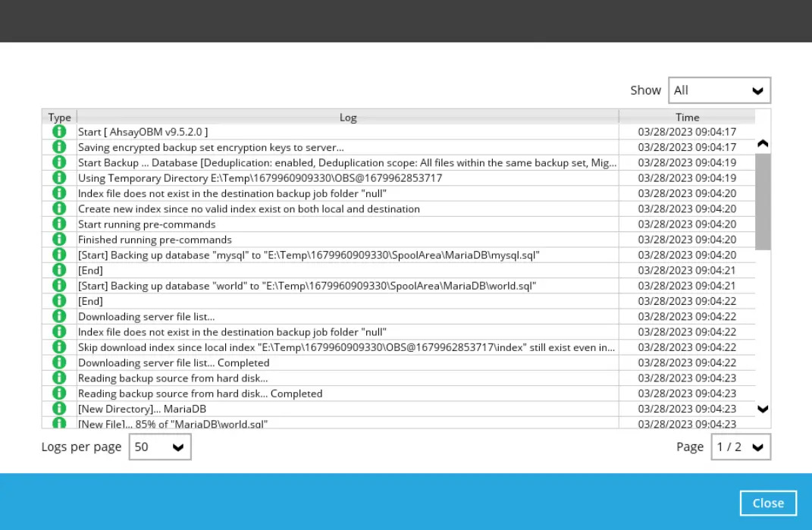
Task: Click info icon for New Directory MariaDB row
Action: click(x=59, y=409)
